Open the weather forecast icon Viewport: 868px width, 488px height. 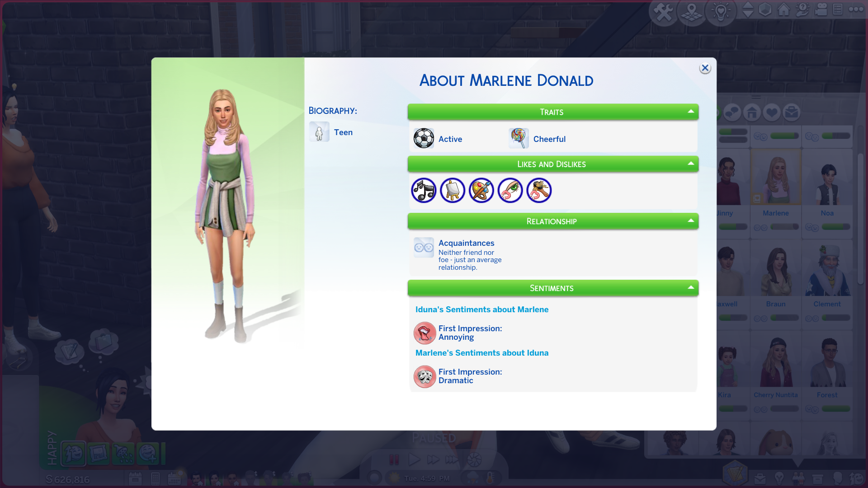tap(473, 477)
